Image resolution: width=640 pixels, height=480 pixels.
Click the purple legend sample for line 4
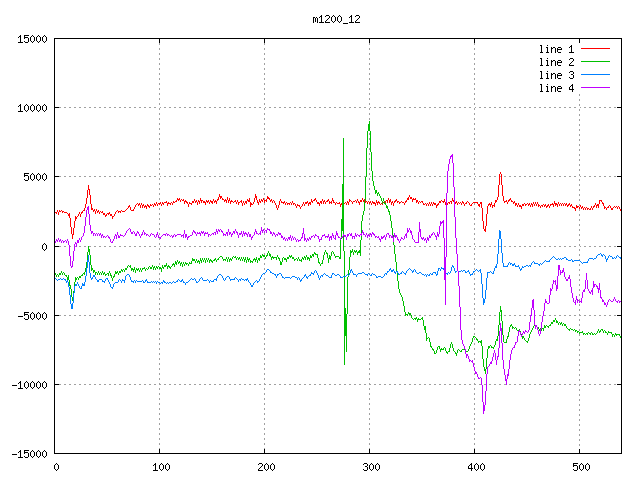(x=596, y=88)
